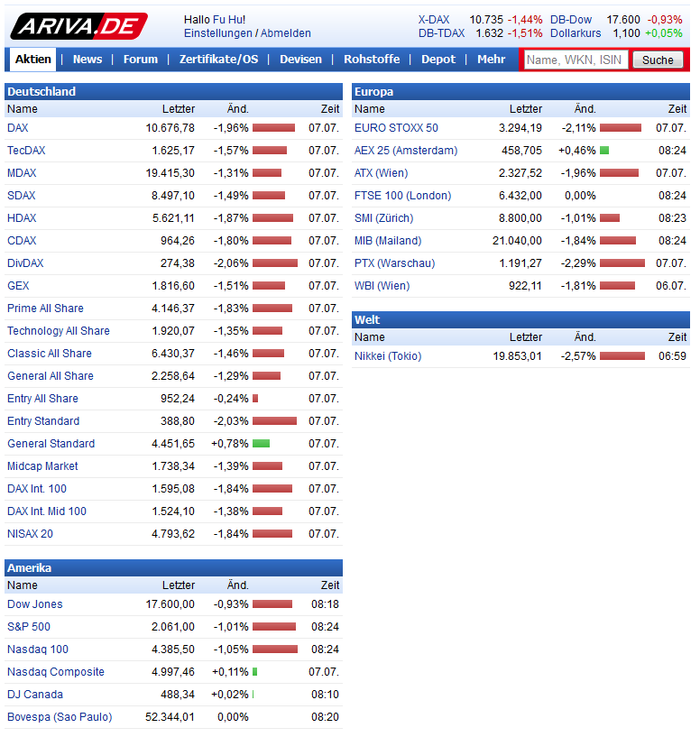Open the DAX index link
The image size is (700, 737).
(18, 128)
